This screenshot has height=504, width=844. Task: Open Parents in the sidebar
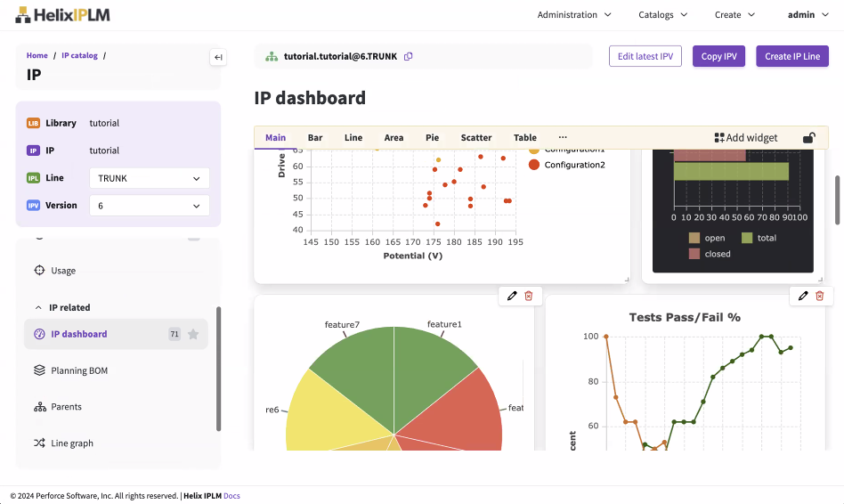(x=66, y=407)
